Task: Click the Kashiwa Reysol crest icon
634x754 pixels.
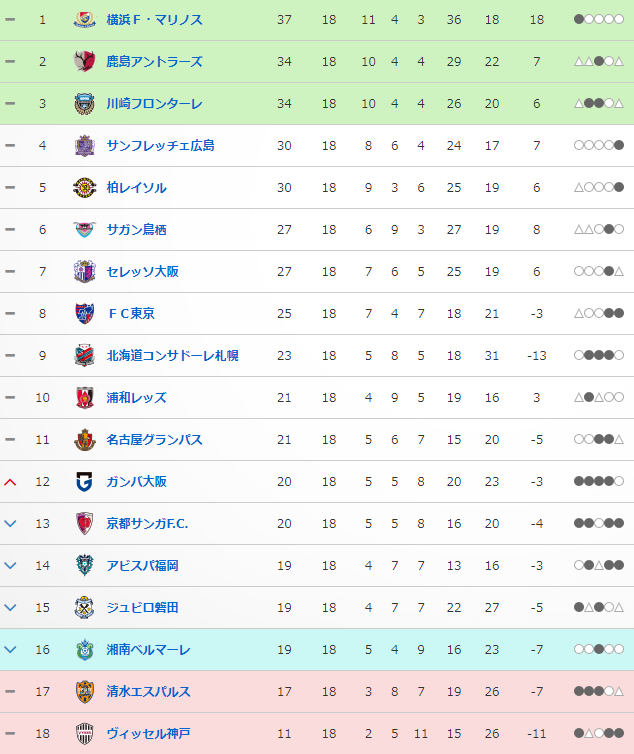Action: tap(84, 188)
